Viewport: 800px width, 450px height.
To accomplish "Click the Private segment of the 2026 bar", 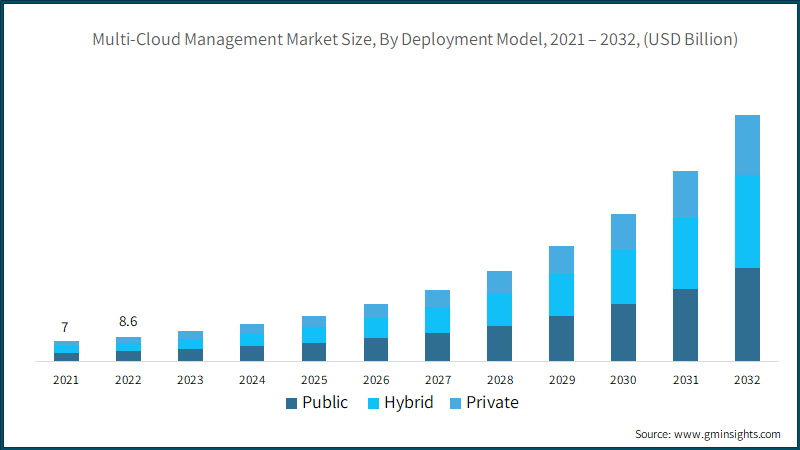I will [376, 311].
